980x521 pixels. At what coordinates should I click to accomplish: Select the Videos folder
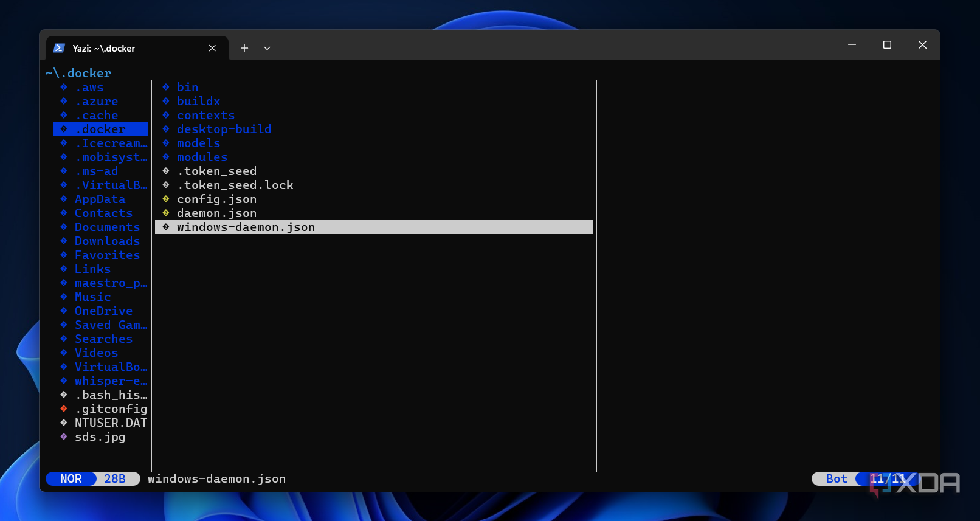97,353
